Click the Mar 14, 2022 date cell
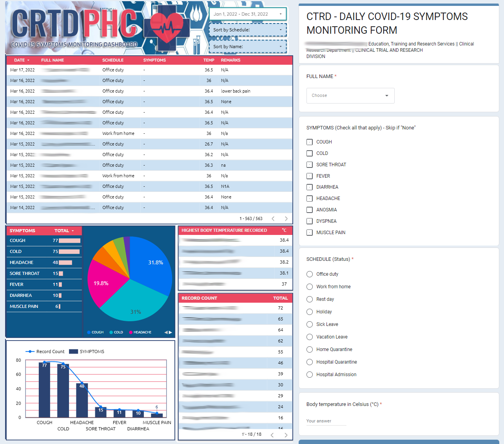The height and width of the screenshot is (444, 504). [22, 207]
